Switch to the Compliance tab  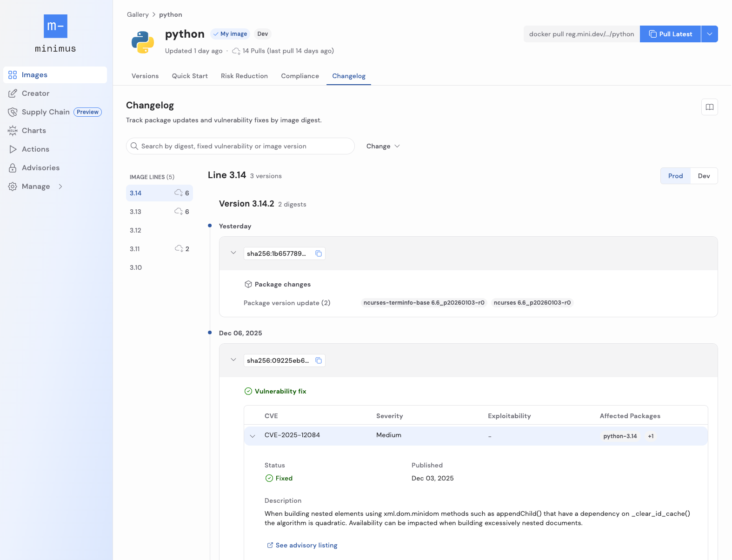tap(300, 76)
